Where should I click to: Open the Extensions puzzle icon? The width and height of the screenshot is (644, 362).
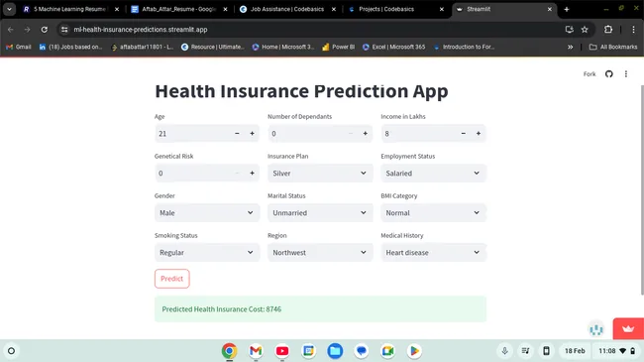pos(608,30)
